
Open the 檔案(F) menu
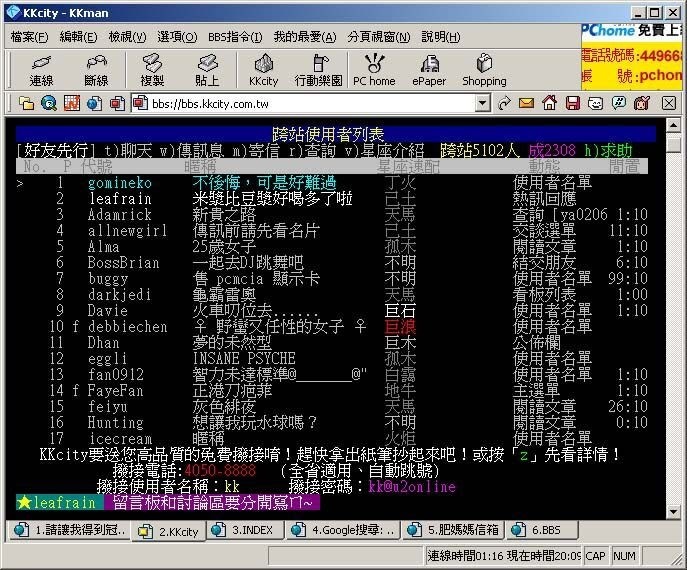29,37
